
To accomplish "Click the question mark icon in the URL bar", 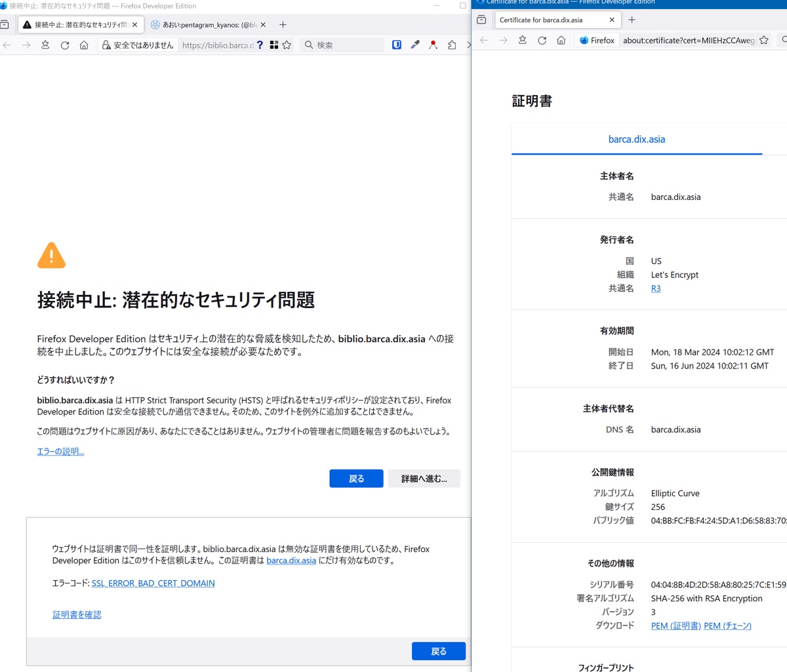I will click(260, 45).
